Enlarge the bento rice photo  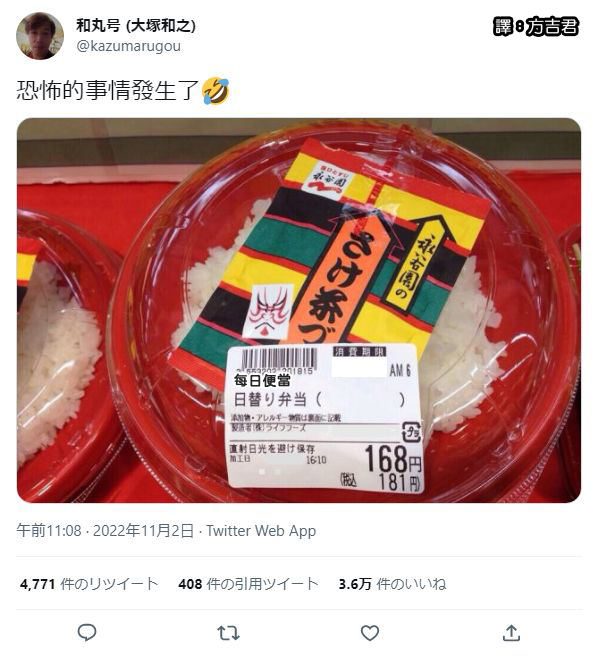pyautogui.click(x=299, y=310)
